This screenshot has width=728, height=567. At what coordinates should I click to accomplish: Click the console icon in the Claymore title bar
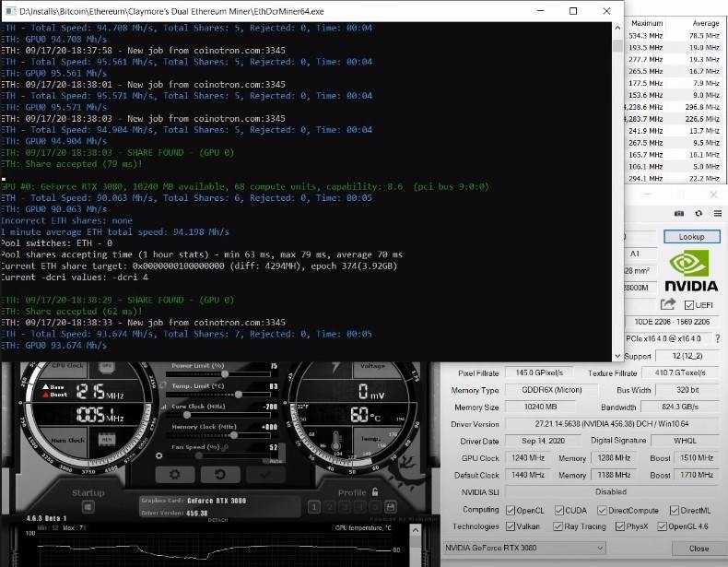[x=10, y=11]
